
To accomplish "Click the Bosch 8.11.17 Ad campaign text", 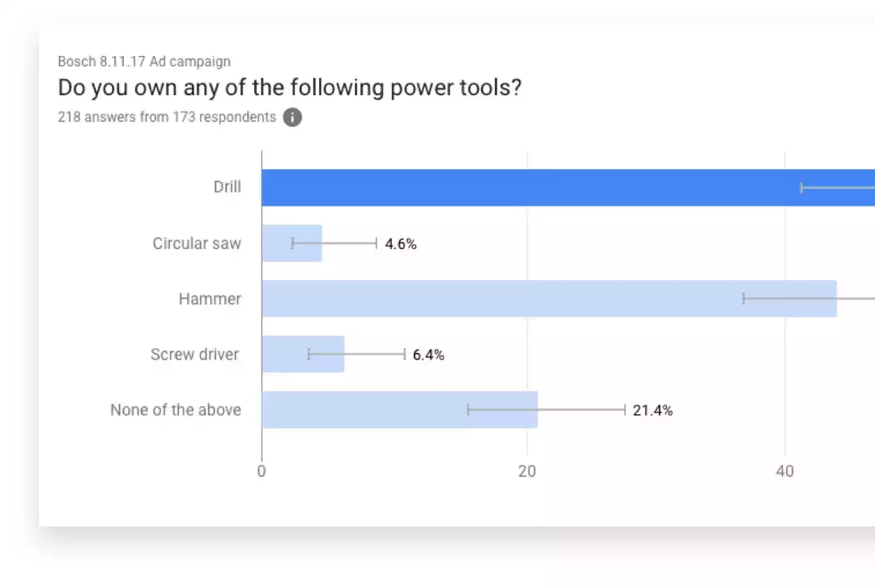I will [144, 62].
